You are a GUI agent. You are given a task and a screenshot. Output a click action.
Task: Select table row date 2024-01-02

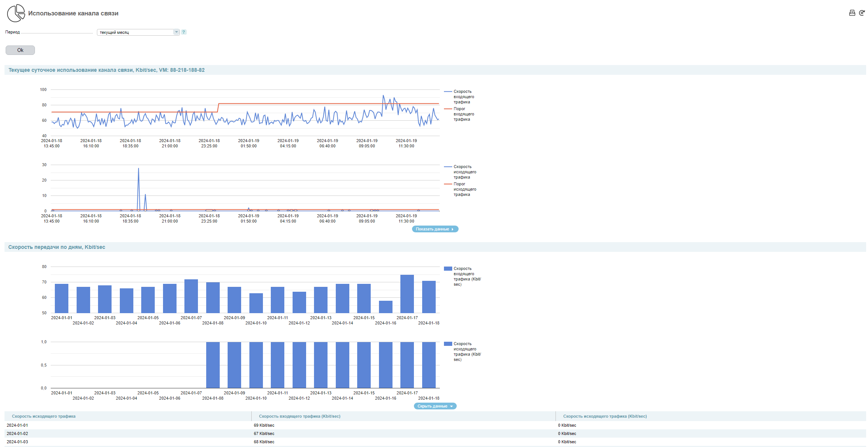coord(17,433)
